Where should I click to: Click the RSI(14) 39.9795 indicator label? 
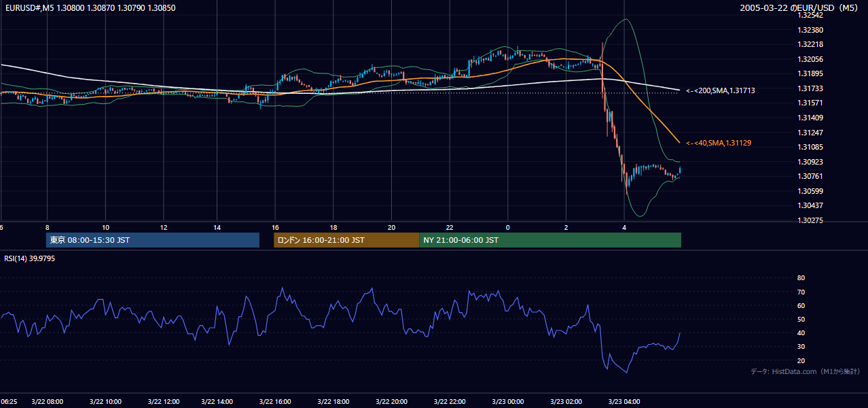click(29, 258)
